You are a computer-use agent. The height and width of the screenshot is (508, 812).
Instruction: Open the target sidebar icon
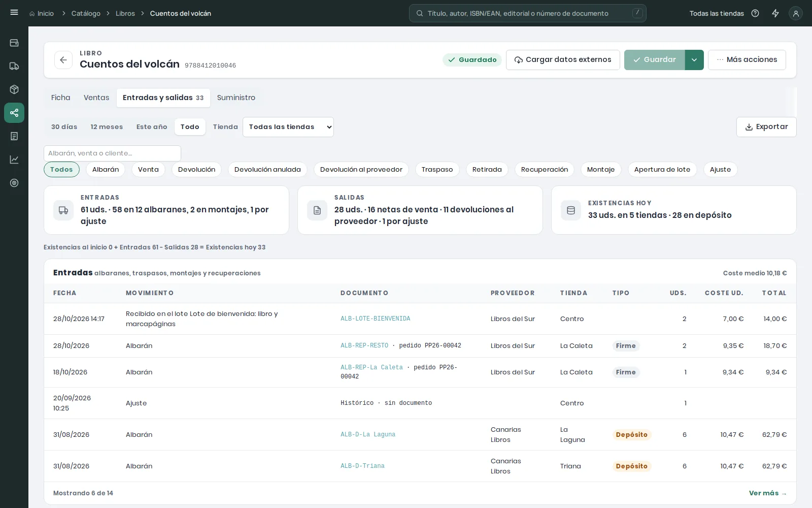[x=14, y=183]
